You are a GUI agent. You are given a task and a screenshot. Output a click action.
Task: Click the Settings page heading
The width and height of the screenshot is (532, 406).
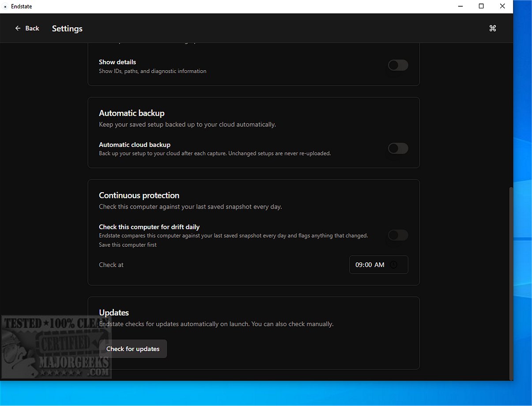67,28
